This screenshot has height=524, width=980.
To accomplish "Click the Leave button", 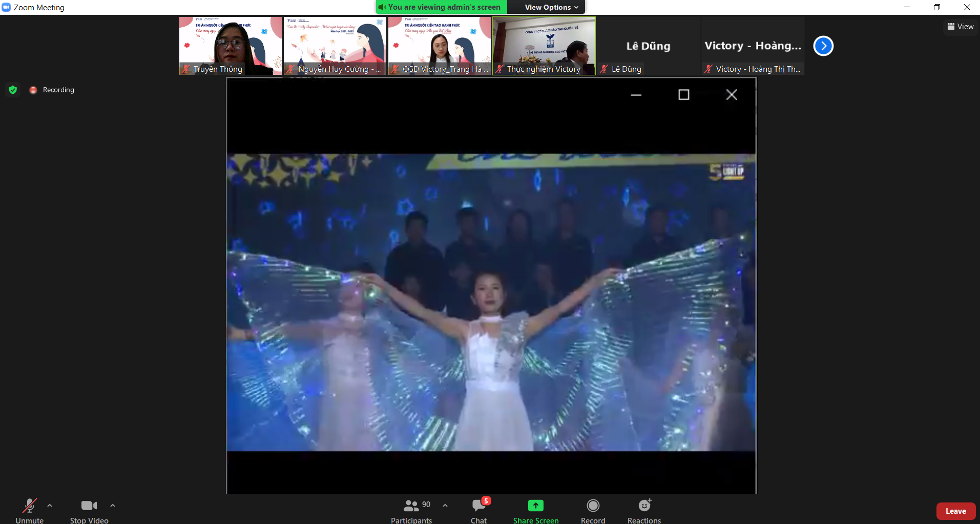I will point(955,511).
